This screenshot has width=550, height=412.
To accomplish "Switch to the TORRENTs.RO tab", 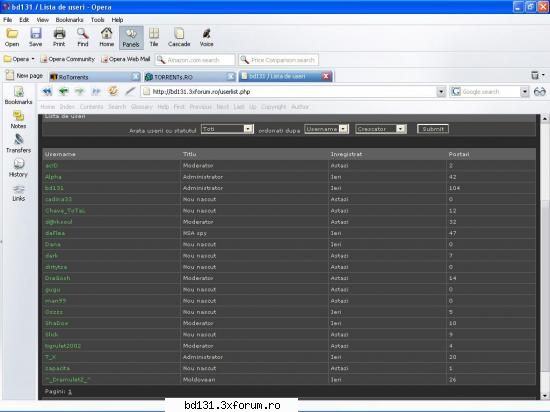I will pos(189,77).
